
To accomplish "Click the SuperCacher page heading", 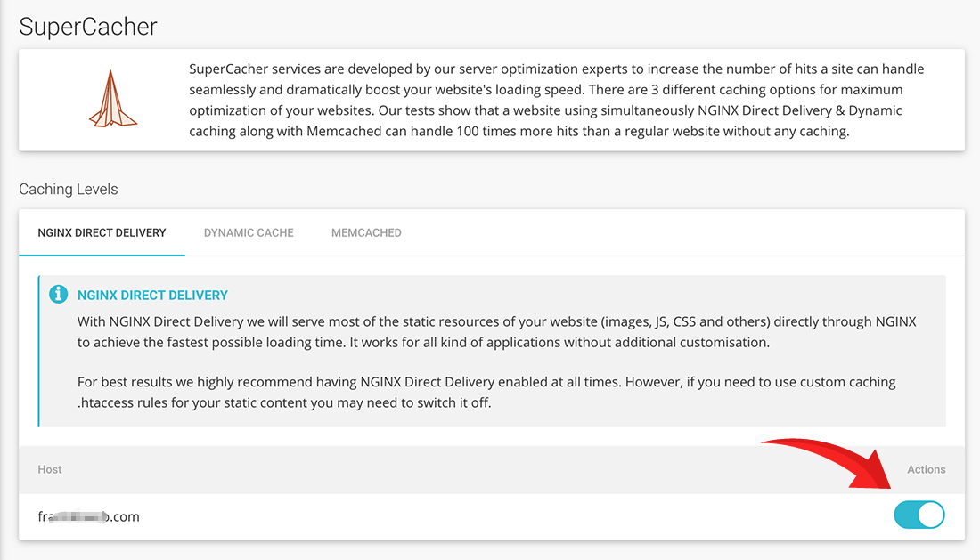I will coord(88,27).
